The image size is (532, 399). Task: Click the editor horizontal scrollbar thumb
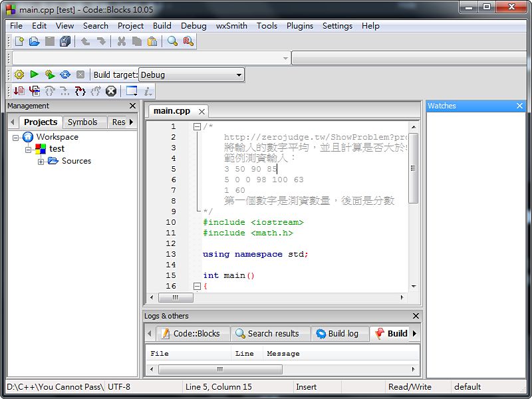(x=176, y=297)
